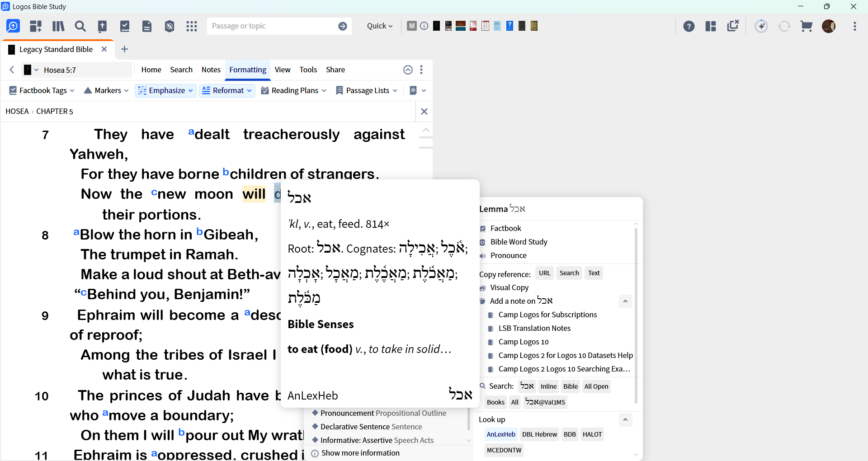Image resolution: width=868 pixels, height=461 pixels.
Task: Add a new tab with plus
Action: click(125, 49)
